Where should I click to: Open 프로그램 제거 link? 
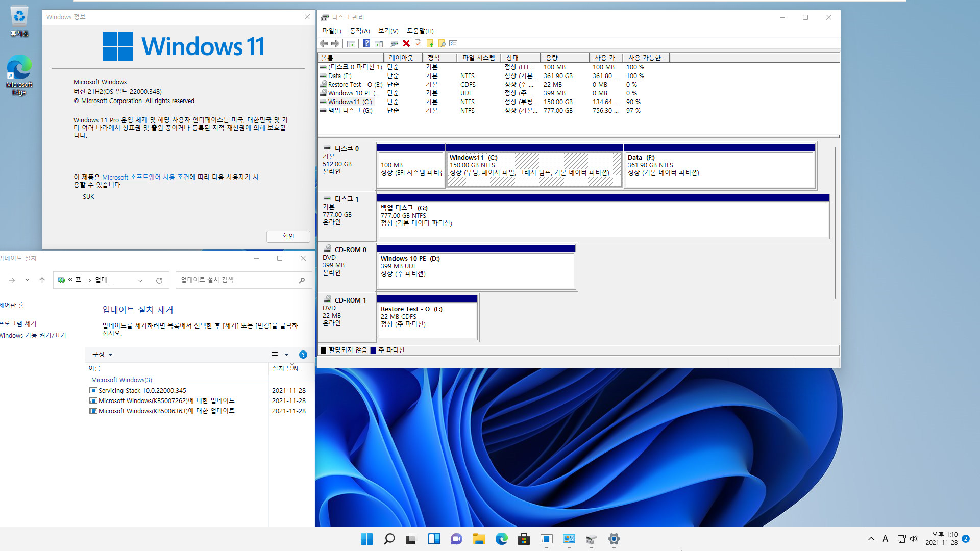(18, 323)
